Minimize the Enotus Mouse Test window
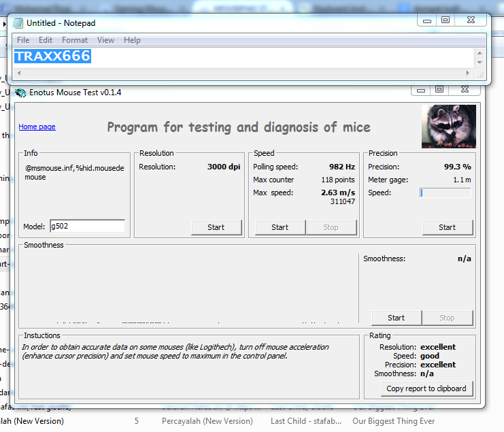Viewport: 504px width, 432px height. (x=419, y=90)
